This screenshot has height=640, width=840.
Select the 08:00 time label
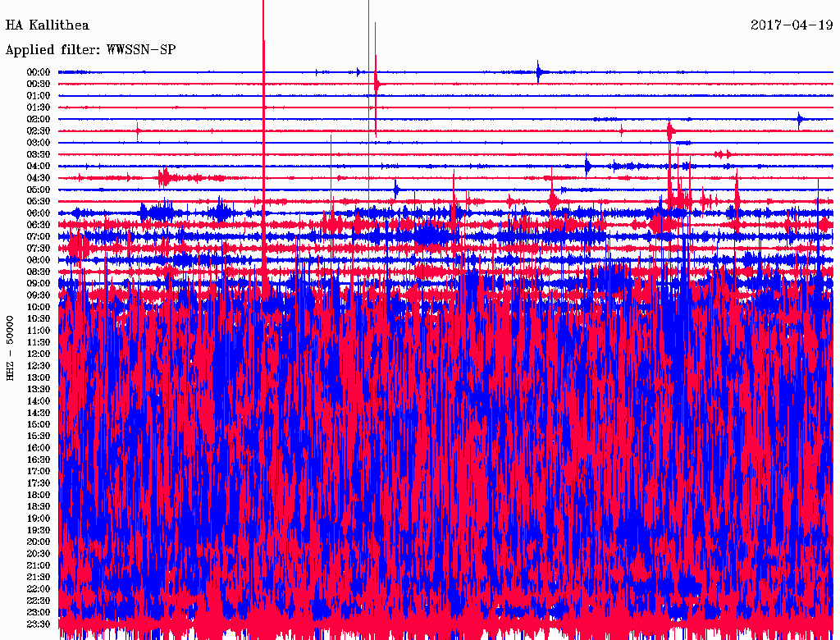point(39,260)
